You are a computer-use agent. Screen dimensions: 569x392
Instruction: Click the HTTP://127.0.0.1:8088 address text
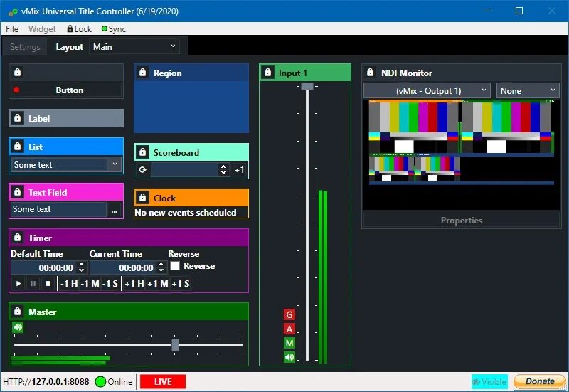click(46, 382)
